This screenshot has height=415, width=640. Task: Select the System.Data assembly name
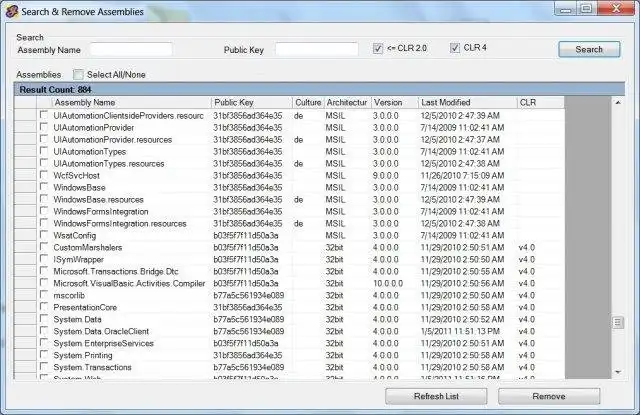click(x=78, y=319)
